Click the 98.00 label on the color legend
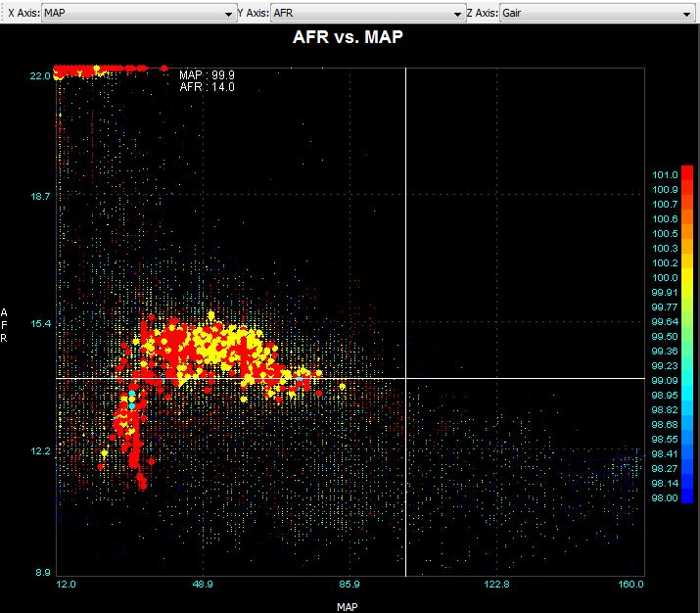The image size is (700, 613). click(666, 498)
